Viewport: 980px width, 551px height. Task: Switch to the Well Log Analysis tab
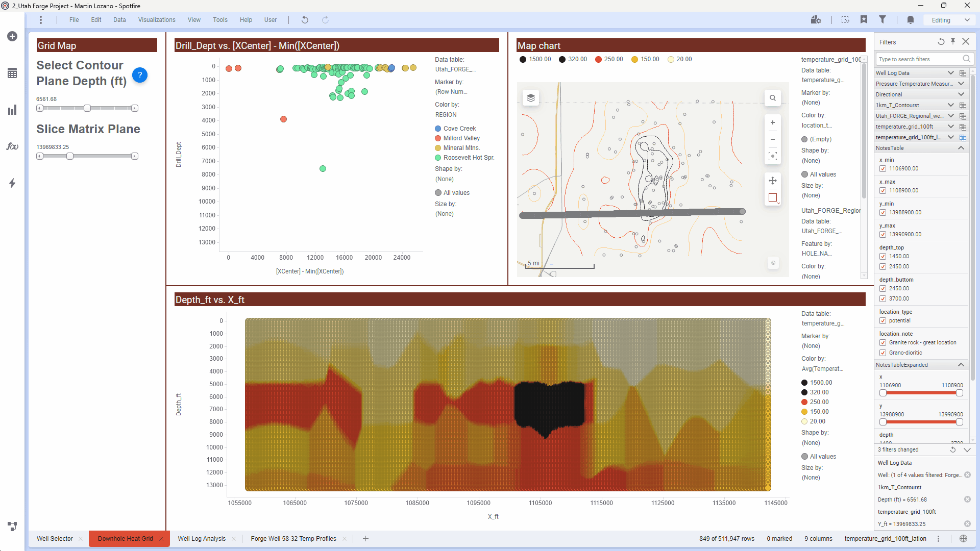click(201, 538)
